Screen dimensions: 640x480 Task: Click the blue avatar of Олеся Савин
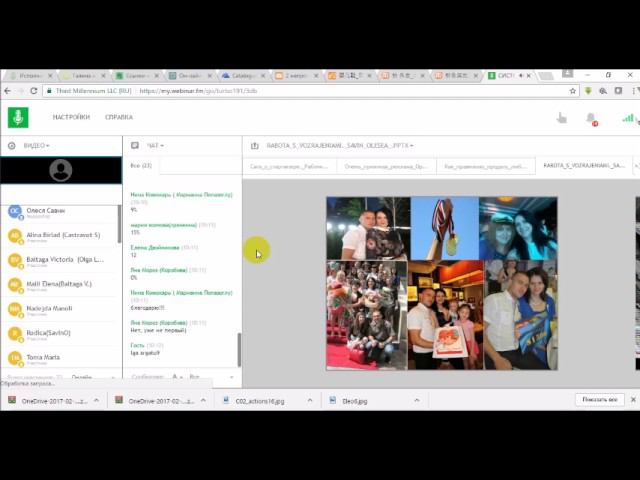point(15,211)
